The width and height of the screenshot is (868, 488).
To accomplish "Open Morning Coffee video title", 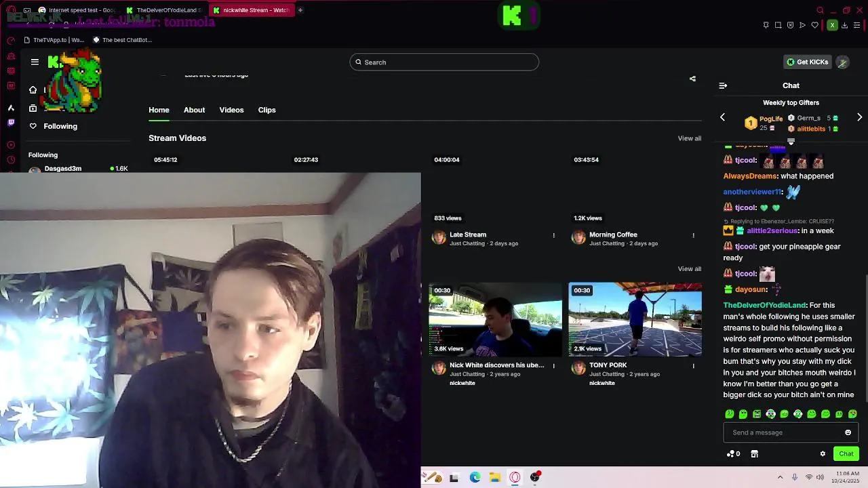I will point(613,235).
